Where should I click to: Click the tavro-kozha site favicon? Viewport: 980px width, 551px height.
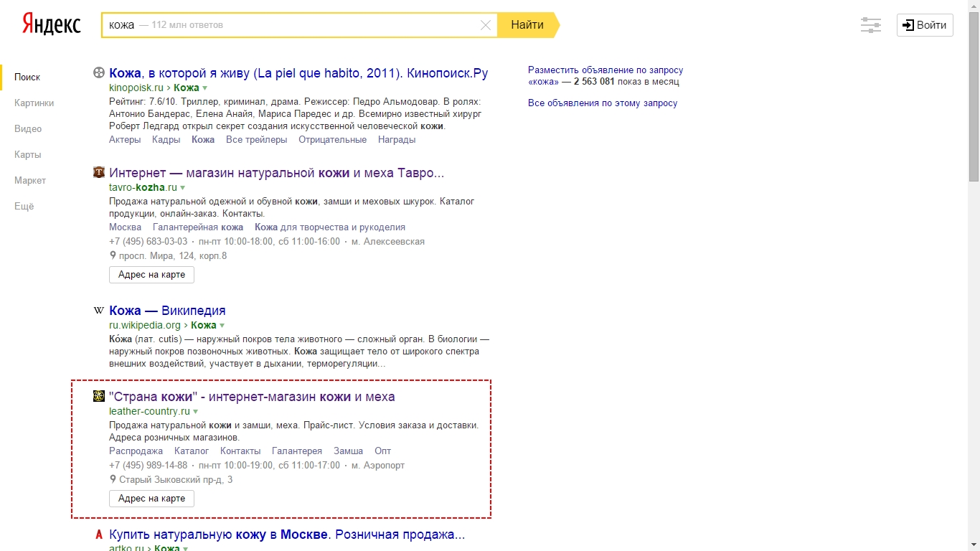[x=99, y=172]
